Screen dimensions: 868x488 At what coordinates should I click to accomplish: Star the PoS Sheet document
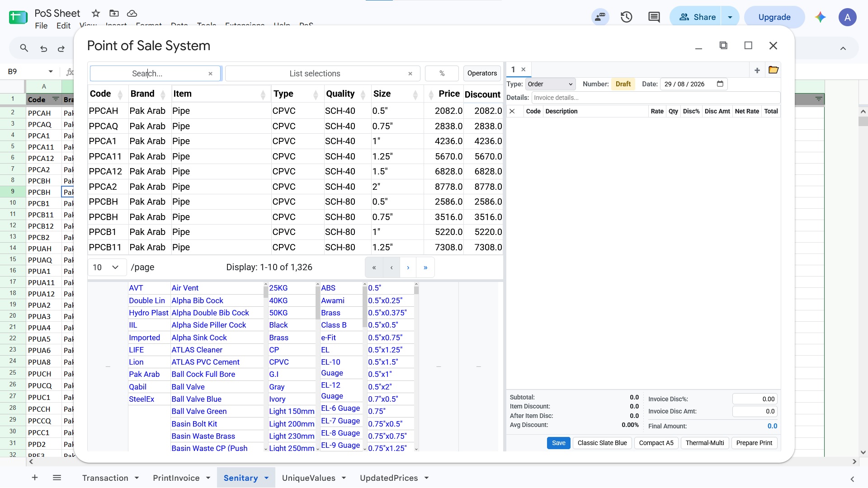(x=95, y=13)
